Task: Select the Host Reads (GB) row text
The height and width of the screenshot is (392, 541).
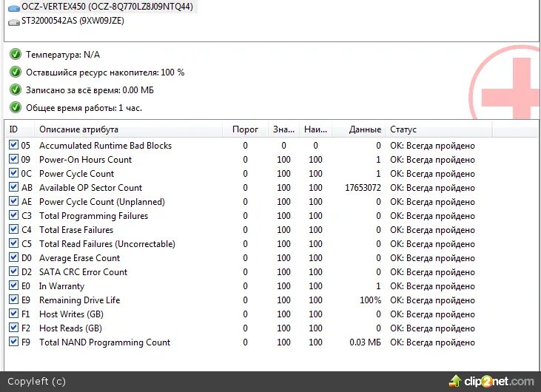Action: pos(71,328)
